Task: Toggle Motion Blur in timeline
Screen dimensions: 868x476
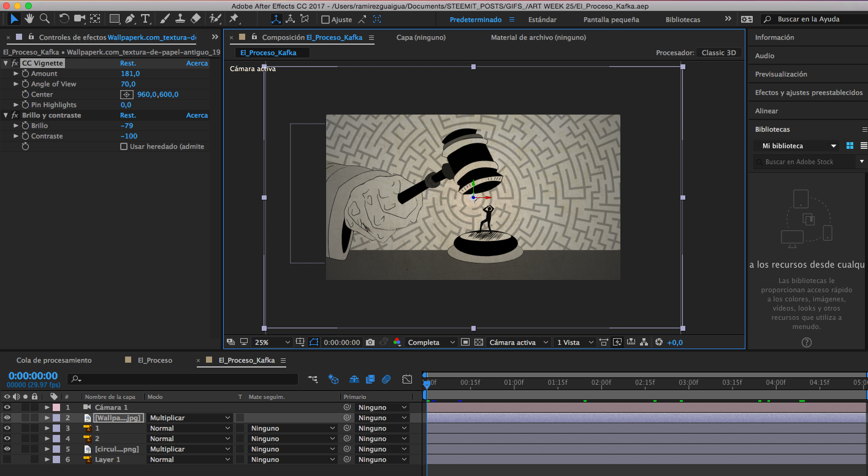Action: [x=386, y=379]
